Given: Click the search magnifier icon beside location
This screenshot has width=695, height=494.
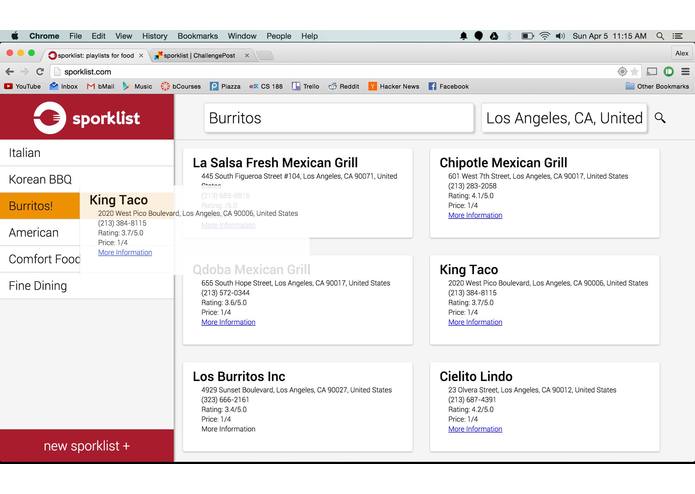Looking at the screenshot, I should (660, 118).
